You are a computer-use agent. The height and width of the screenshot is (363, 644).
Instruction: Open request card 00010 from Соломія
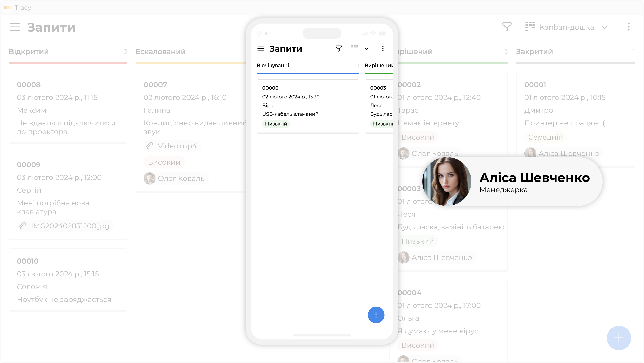coord(68,280)
